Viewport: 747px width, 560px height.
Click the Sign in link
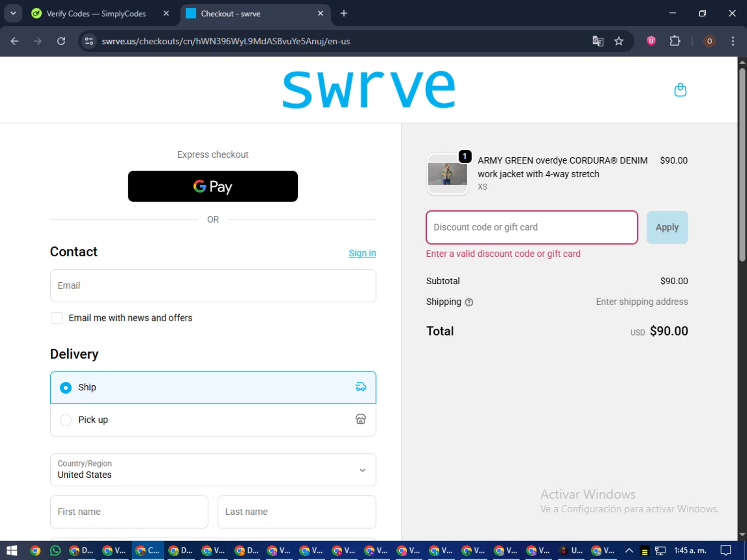tap(362, 253)
